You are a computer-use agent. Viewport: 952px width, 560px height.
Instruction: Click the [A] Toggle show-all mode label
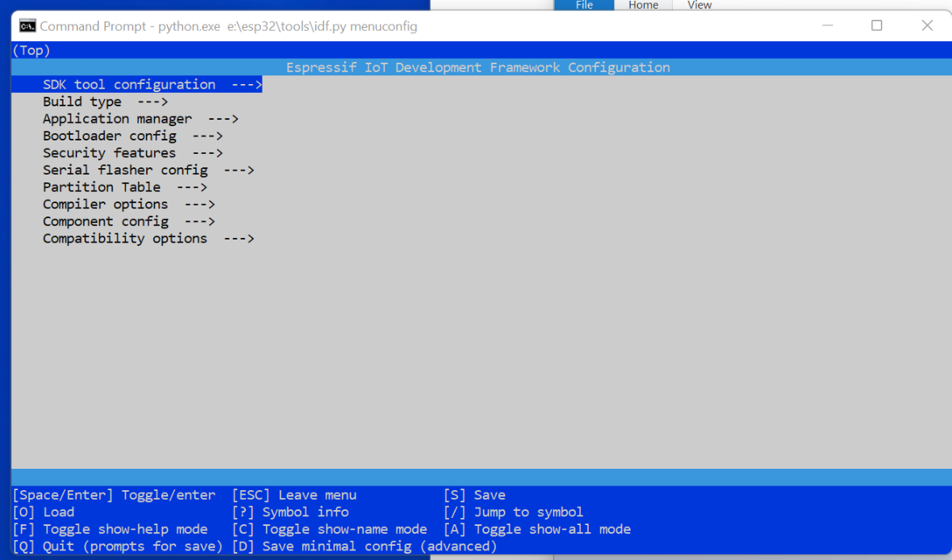tap(537, 529)
